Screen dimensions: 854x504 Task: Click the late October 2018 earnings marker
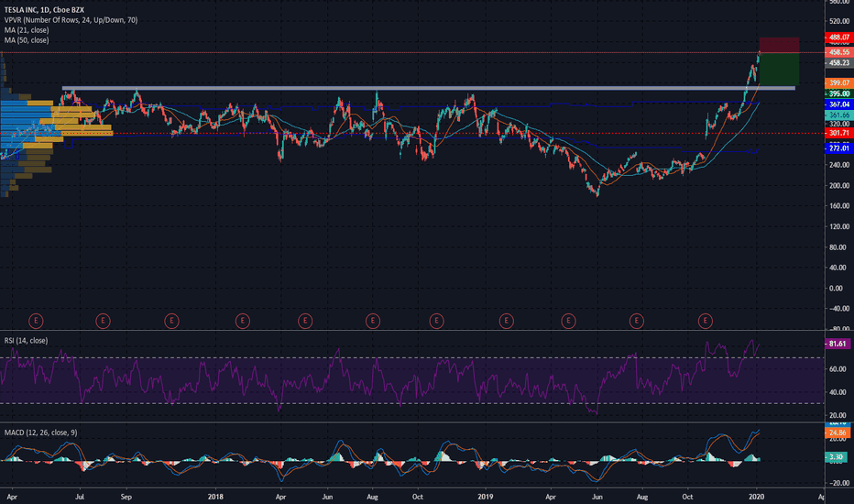(436, 321)
